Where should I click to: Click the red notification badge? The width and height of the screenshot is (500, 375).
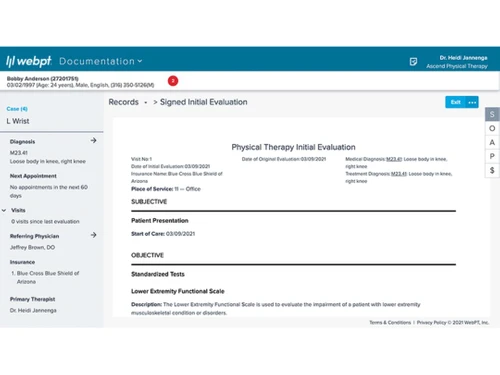(173, 81)
